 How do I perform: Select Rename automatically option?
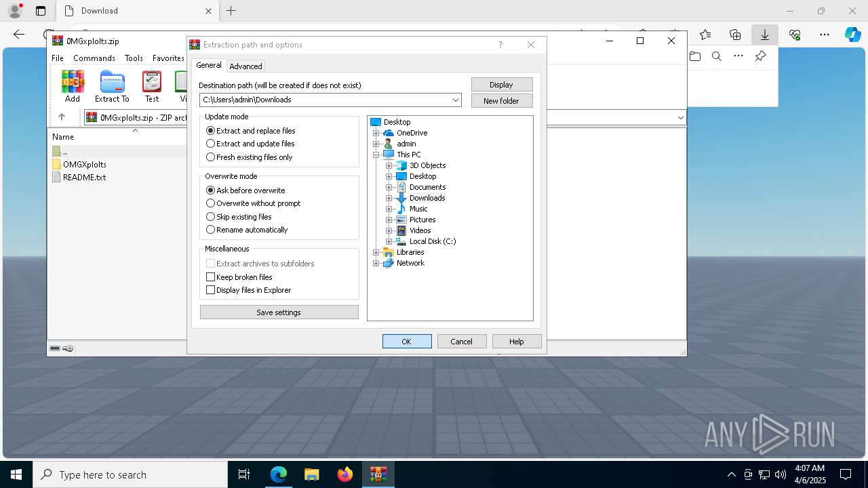(247, 230)
